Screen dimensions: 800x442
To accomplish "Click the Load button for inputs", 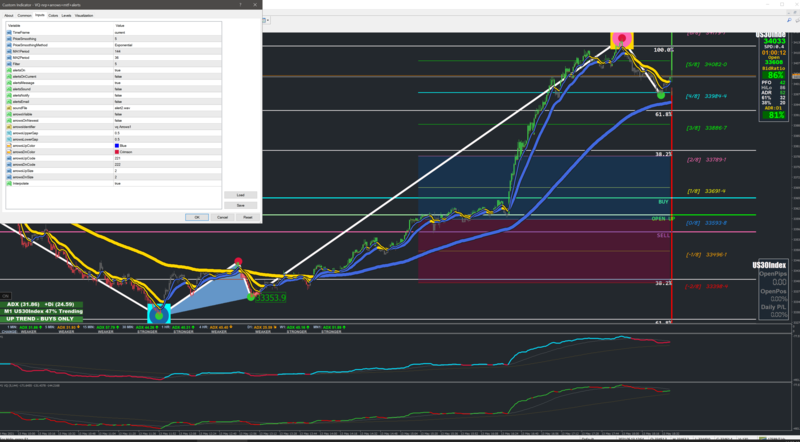I will click(240, 195).
